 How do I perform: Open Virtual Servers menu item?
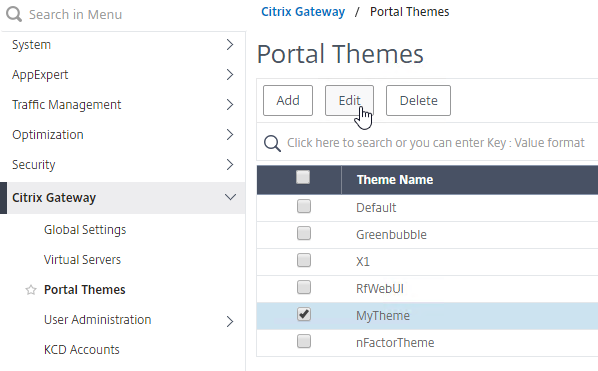(x=82, y=260)
